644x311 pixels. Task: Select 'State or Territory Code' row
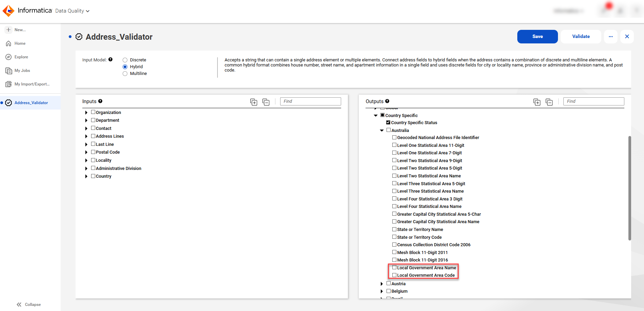tap(419, 237)
